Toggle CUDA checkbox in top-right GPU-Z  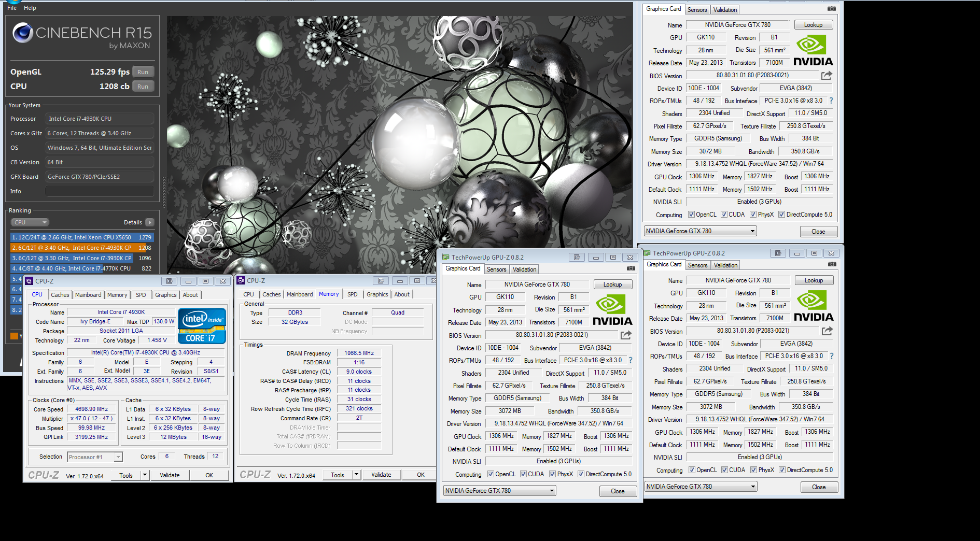click(x=724, y=215)
